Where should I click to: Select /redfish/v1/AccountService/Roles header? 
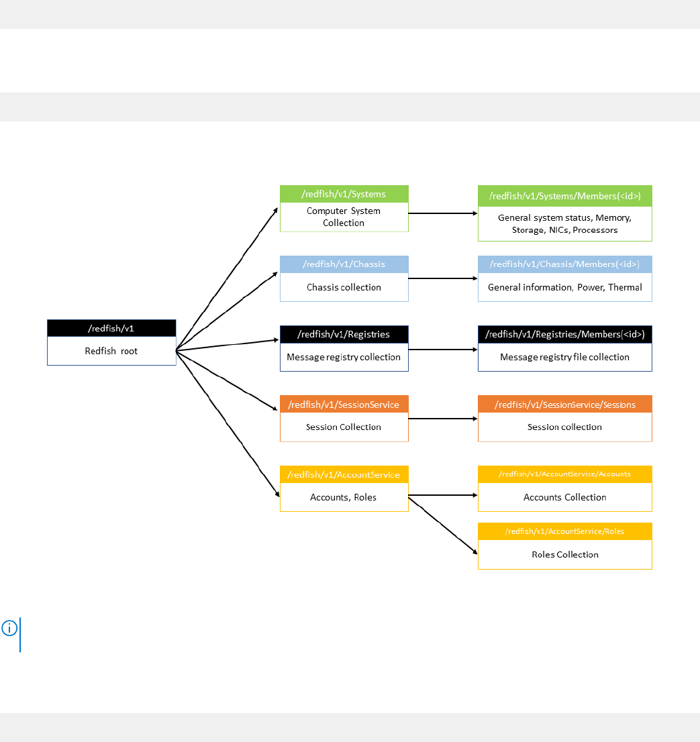click(x=564, y=531)
